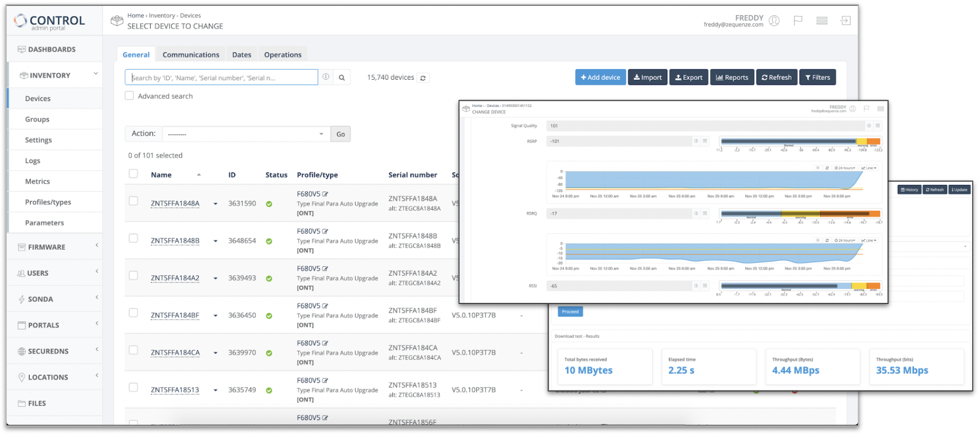Focus the device search input field
Image resolution: width=980 pixels, height=434 pixels.
click(221, 77)
